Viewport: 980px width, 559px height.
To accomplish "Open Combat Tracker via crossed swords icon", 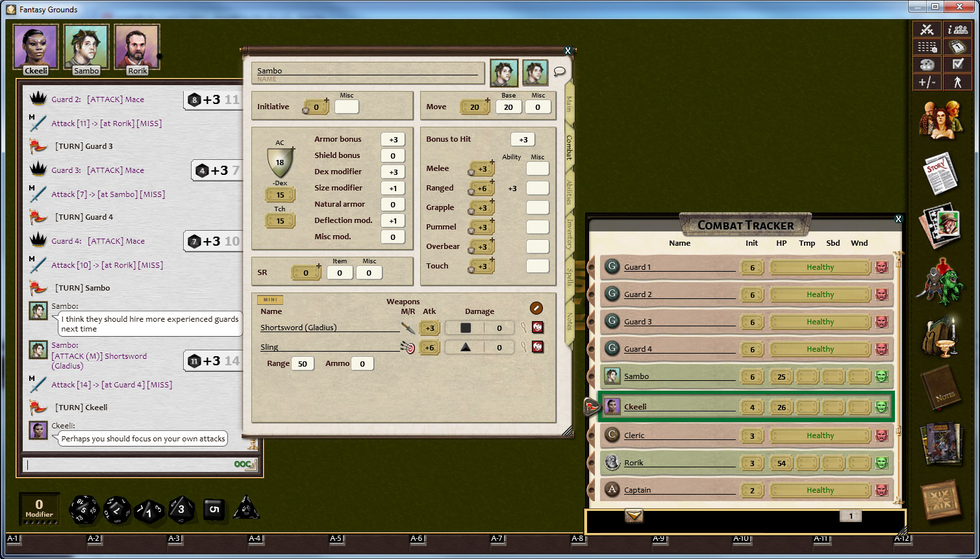I will [x=926, y=29].
